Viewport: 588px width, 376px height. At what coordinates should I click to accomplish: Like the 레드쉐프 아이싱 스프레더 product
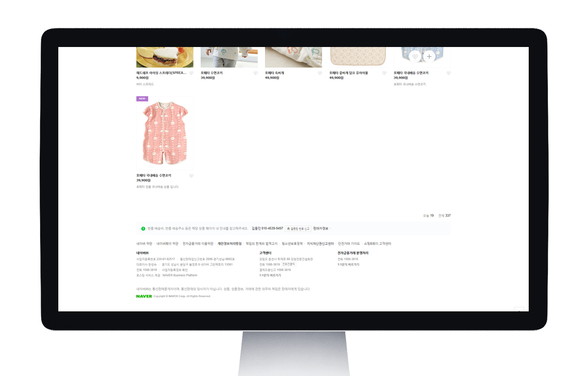click(x=191, y=73)
